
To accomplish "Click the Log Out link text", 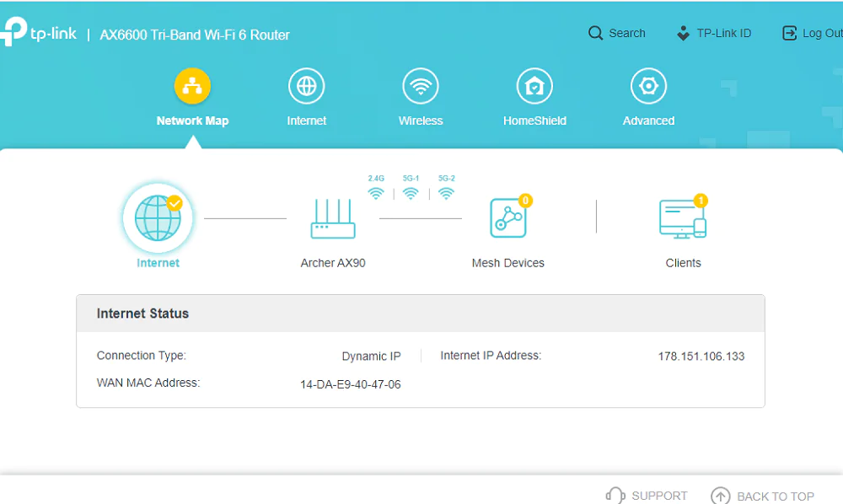I will (x=823, y=34).
